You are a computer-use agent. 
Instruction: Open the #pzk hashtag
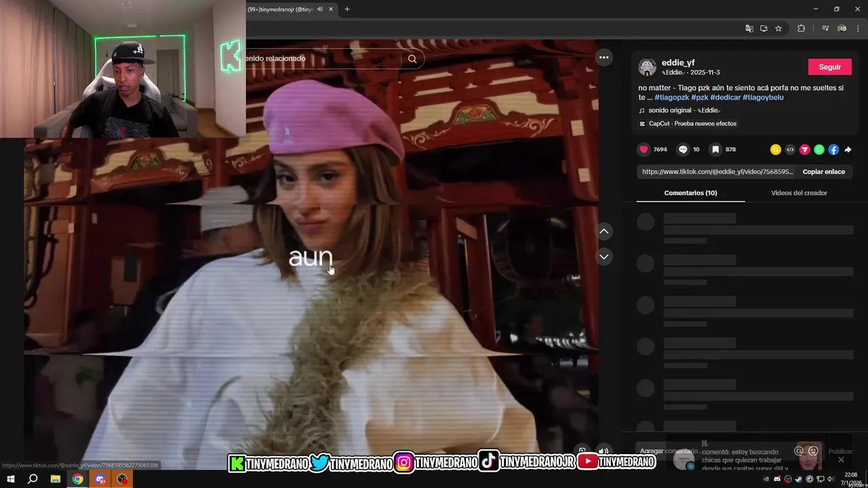pos(699,98)
